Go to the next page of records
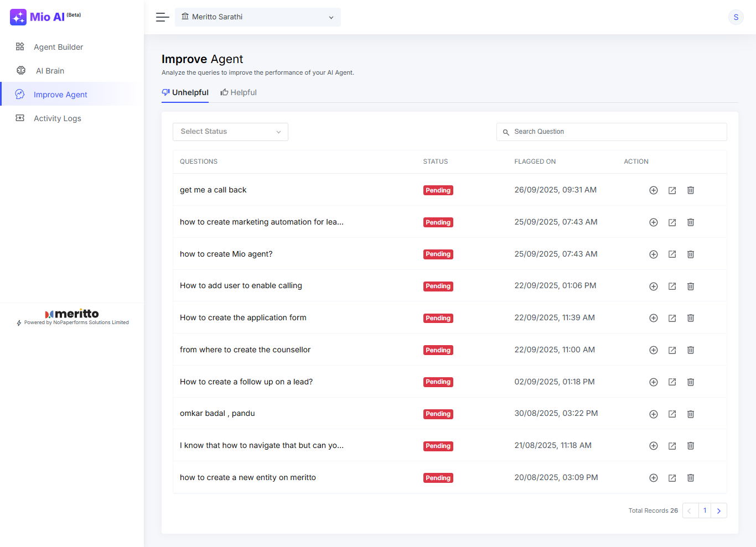Image resolution: width=756 pixels, height=547 pixels. pos(718,510)
